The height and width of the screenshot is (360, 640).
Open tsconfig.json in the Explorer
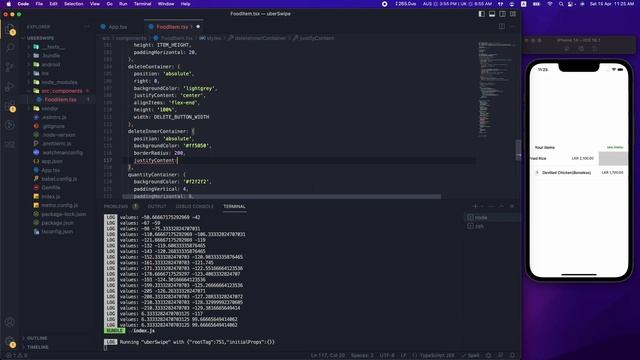(57, 232)
